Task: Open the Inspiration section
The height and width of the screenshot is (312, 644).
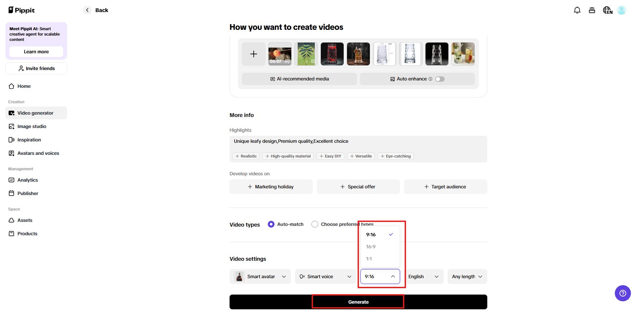Action: 29,140
